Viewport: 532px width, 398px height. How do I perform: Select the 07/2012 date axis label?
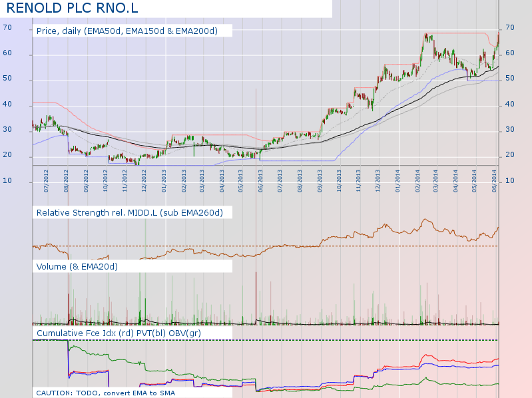click(x=46, y=181)
